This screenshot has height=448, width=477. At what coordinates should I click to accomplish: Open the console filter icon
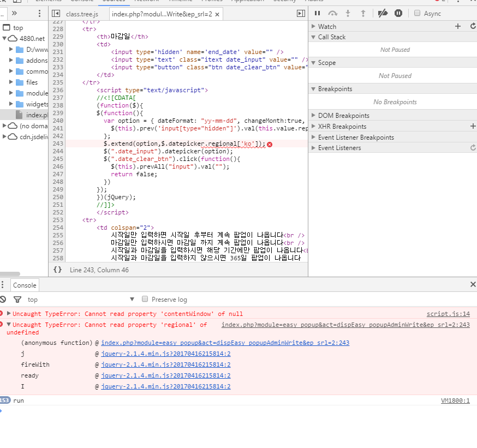tap(17, 300)
